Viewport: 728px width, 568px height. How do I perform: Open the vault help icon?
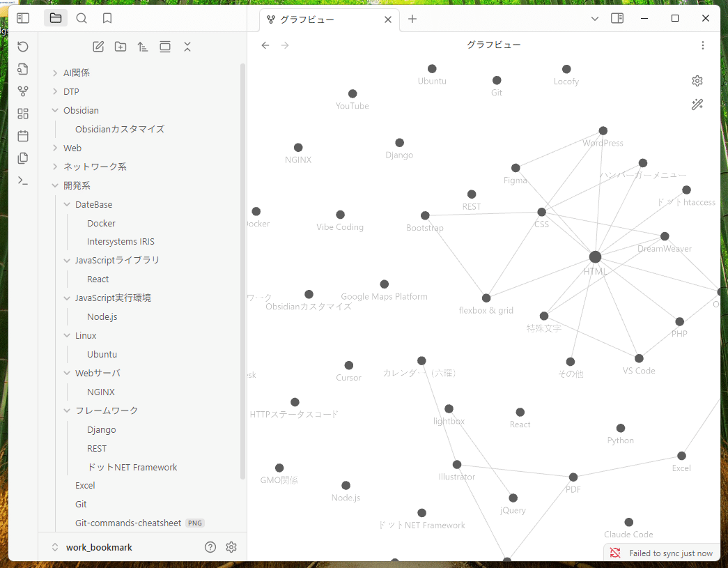tap(210, 547)
